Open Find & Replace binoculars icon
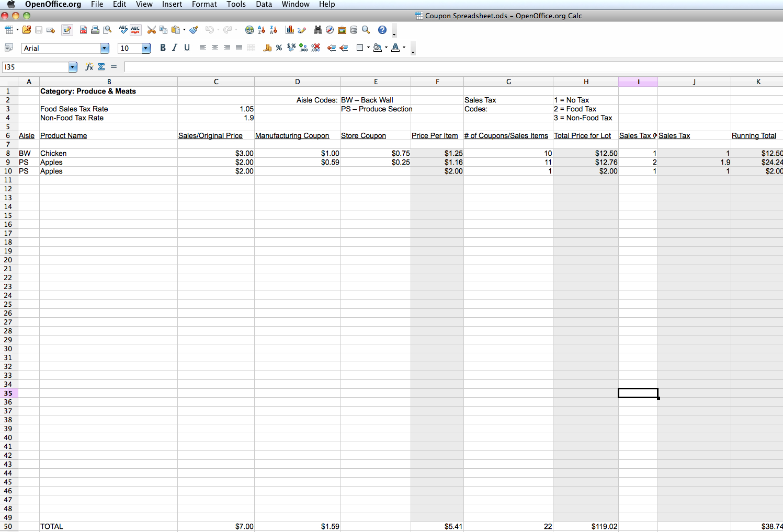 coord(317,30)
